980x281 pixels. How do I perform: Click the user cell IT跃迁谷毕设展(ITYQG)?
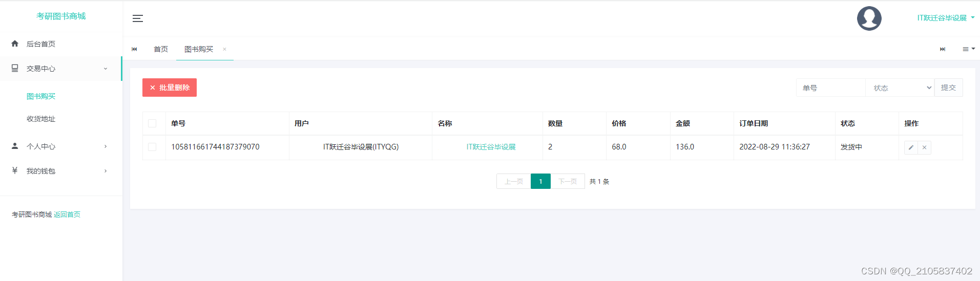click(361, 147)
